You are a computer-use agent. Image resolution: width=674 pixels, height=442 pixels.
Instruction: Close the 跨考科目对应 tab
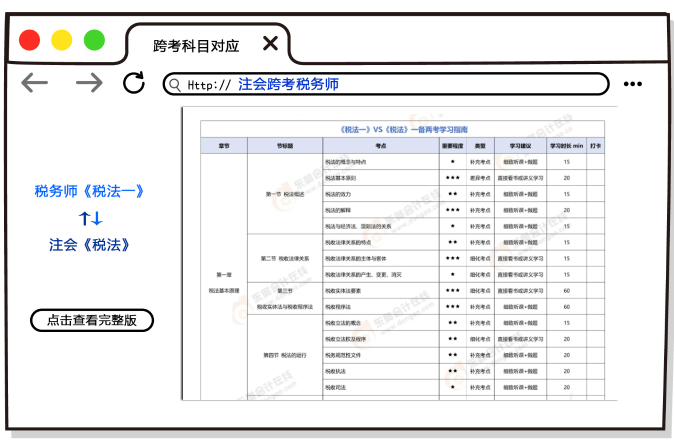coord(270,44)
